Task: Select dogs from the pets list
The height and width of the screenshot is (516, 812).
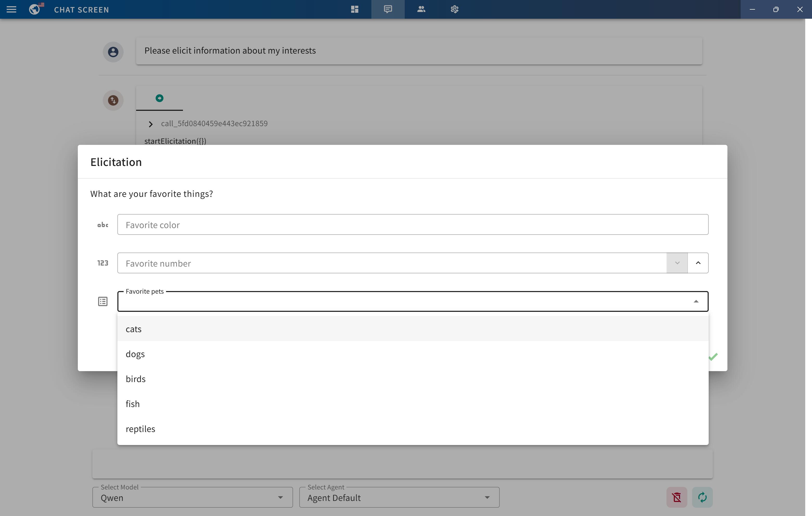Action: point(135,354)
